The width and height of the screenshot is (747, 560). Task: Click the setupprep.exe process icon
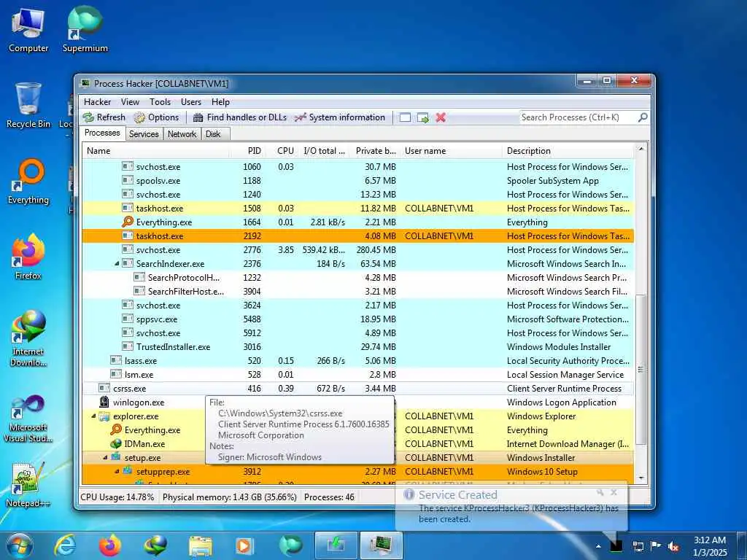click(127, 471)
